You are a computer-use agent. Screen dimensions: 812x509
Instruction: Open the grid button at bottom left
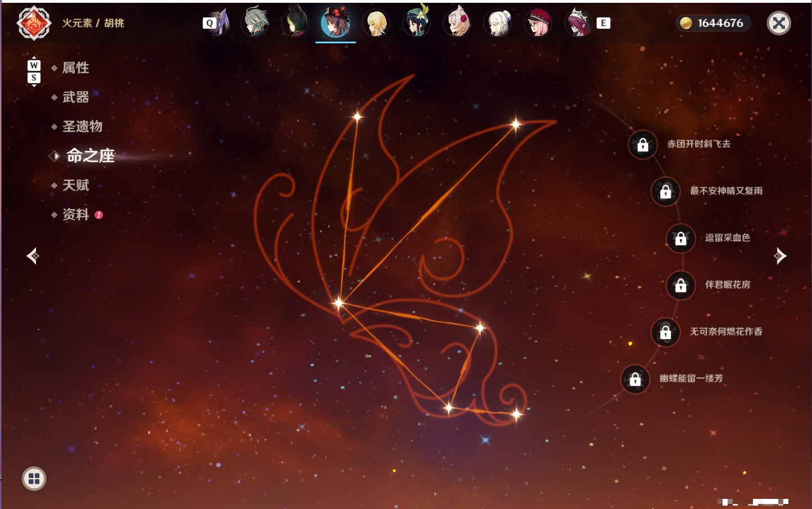coord(34,479)
